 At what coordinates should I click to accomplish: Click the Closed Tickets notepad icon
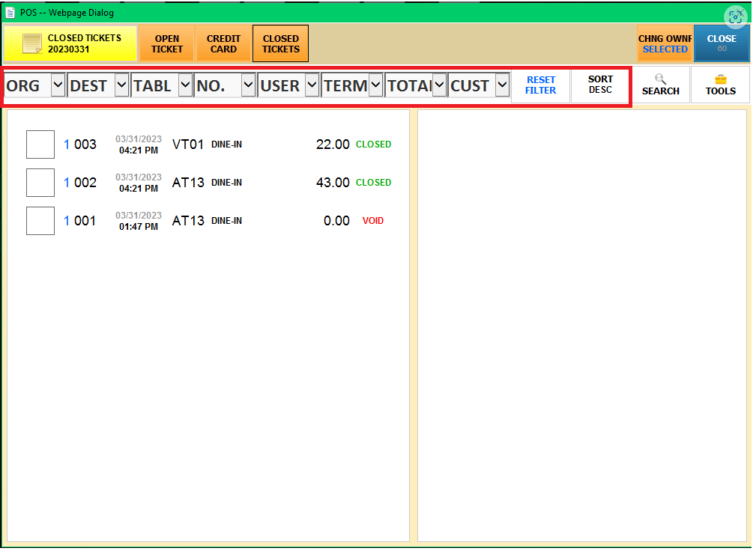[32, 44]
